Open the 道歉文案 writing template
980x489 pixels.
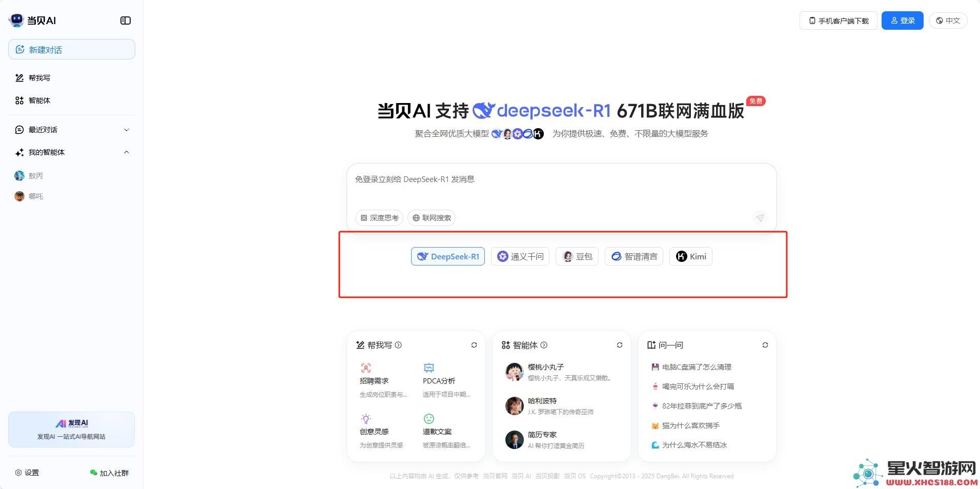(446, 432)
